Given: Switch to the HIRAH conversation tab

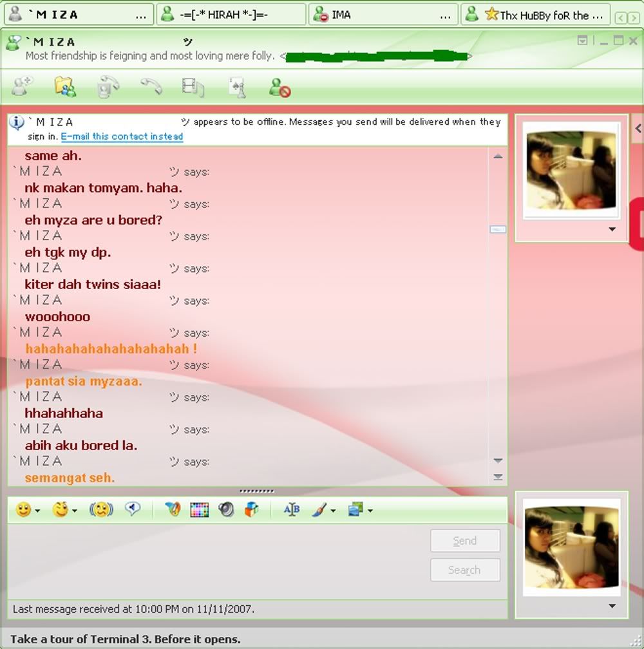Looking at the screenshot, I should [x=231, y=14].
